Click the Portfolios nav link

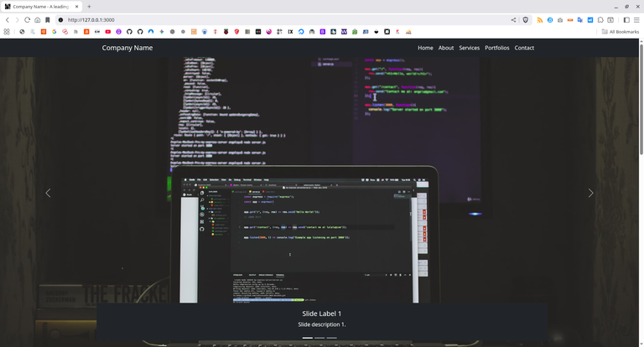[x=496, y=48]
